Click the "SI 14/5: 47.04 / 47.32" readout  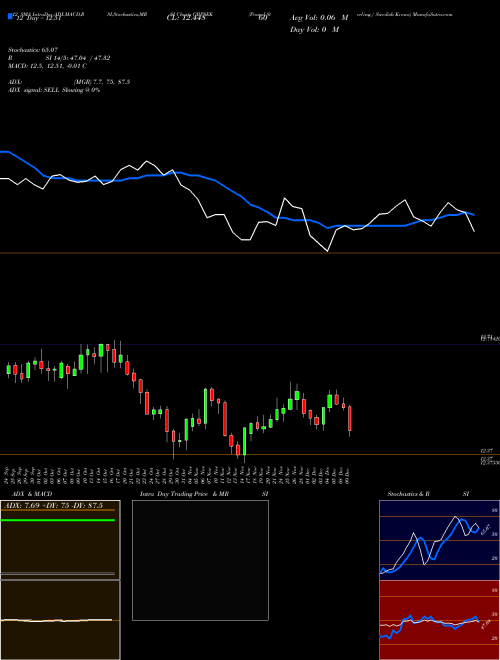(78, 58)
